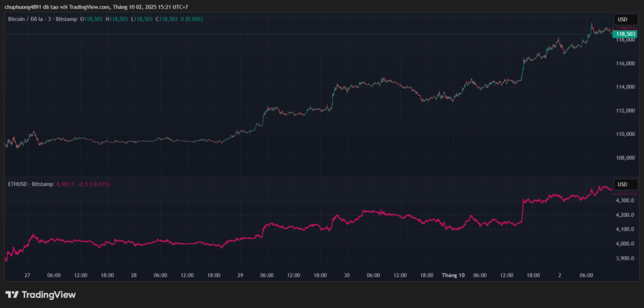The width and height of the screenshot is (644, 308).
Task: Click the 'Tháng 10' date marker on time axis
Action: point(453,275)
